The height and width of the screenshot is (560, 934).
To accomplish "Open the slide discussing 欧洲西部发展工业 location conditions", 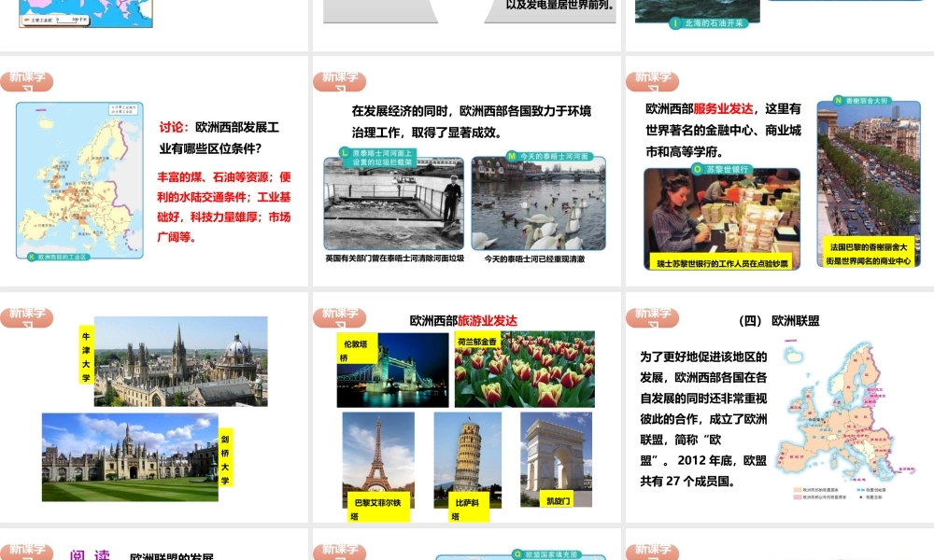I will (x=154, y=171).
